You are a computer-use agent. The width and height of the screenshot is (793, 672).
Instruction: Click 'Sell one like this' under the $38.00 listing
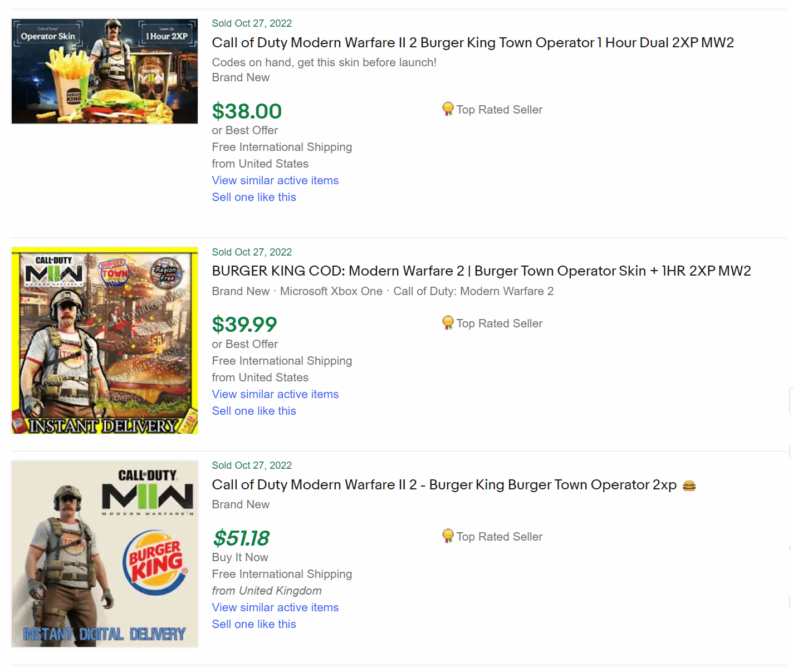click(x=254, y=197)
